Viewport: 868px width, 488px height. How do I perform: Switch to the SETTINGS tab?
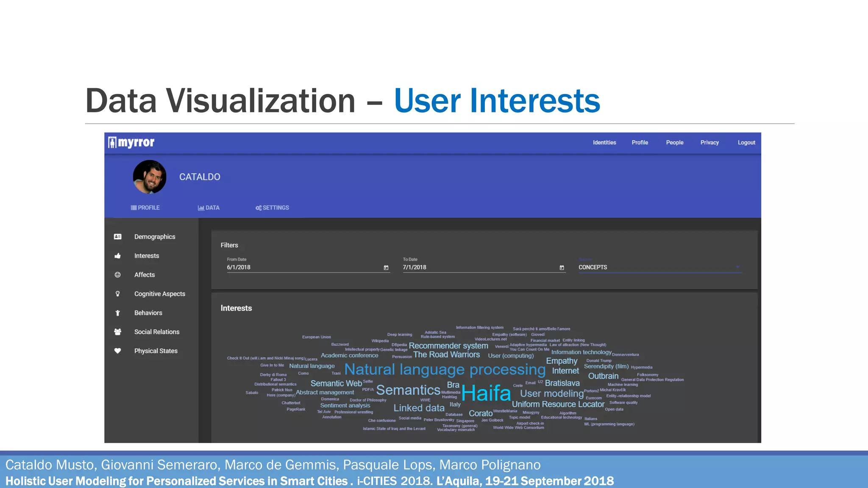click(x=272, y=208)
